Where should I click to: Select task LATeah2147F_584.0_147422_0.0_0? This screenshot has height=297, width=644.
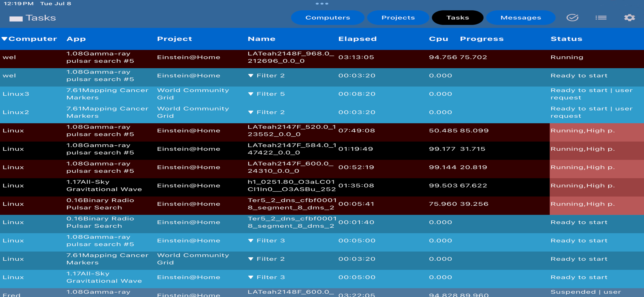coord(292,149)
